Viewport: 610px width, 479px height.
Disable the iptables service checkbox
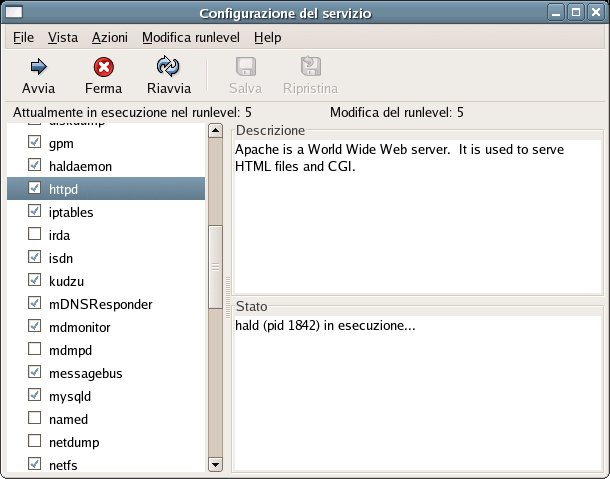pos(34,211)
